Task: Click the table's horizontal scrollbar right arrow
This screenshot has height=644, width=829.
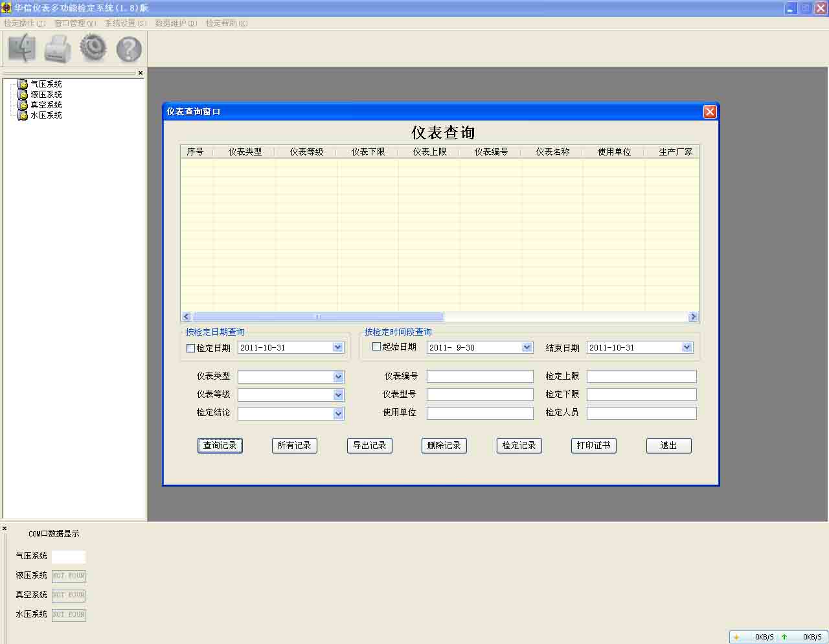Action: [693, 317]
